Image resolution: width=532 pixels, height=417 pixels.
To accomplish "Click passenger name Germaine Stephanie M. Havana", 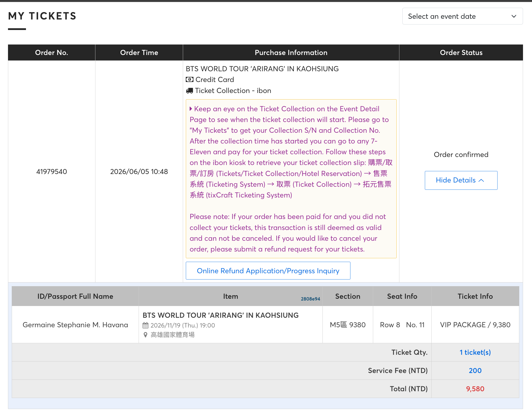I will (x=75, y=325).
